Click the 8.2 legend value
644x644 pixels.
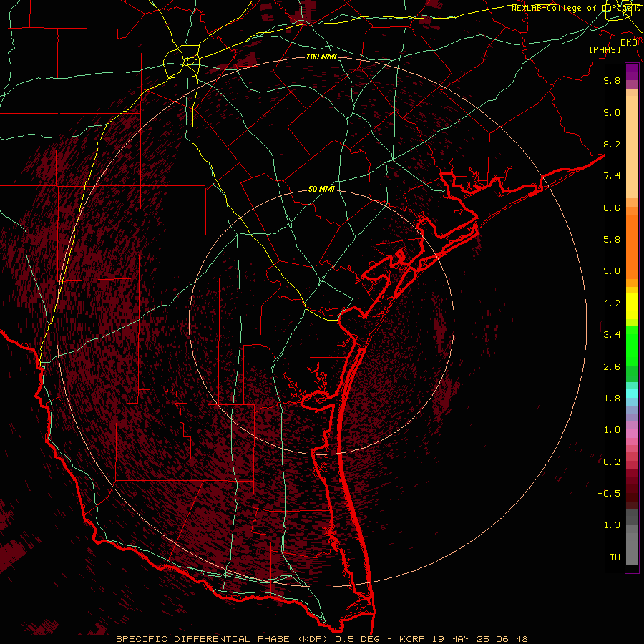[x=612, y=144]
